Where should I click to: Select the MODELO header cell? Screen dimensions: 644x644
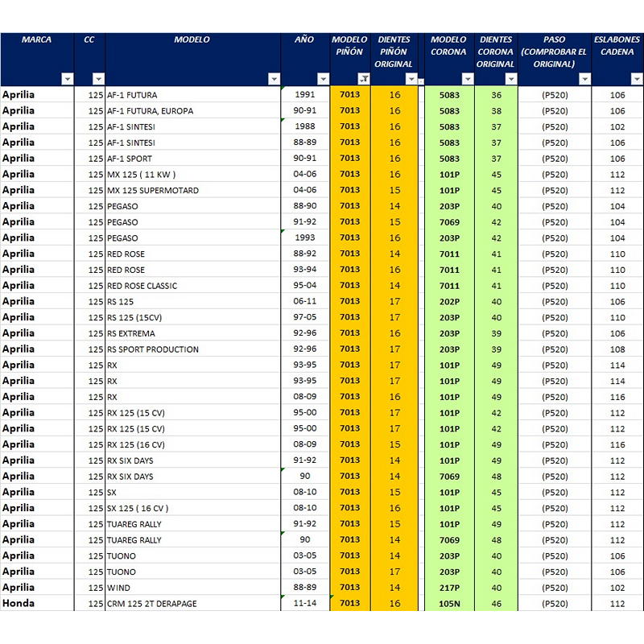click(x=192, y=59)
